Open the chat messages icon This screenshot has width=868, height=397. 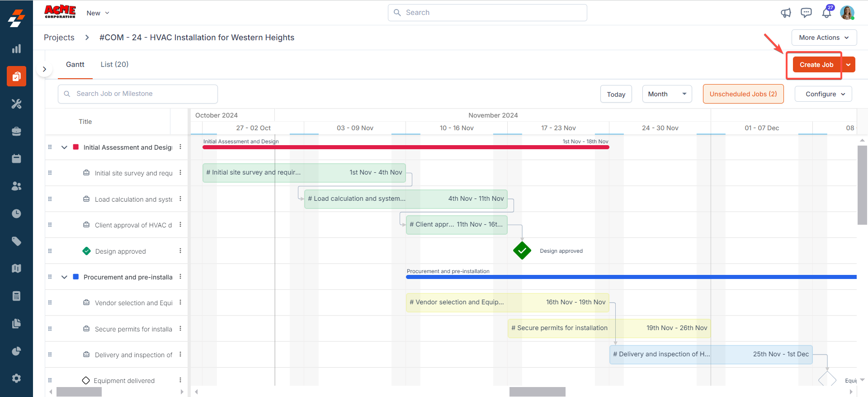tap(806, 13)
